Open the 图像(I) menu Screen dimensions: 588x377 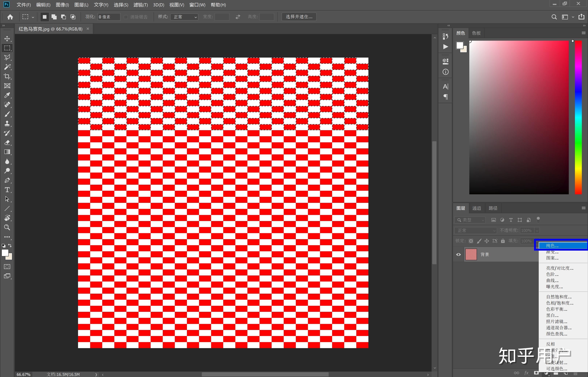click(x=62, y=5)
